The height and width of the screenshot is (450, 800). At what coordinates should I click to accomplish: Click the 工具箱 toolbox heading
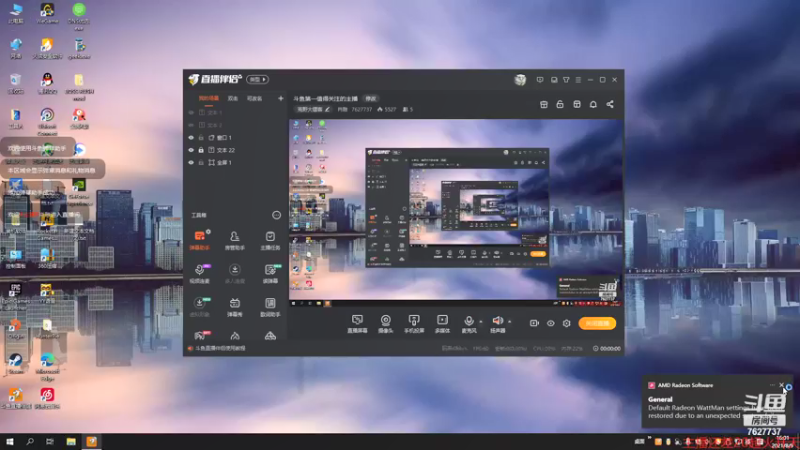tap(198, 215)
